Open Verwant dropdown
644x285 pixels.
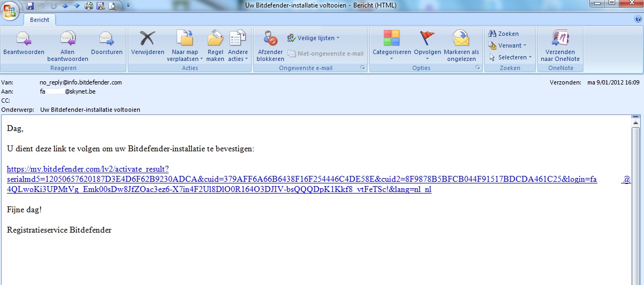point(508,45)
